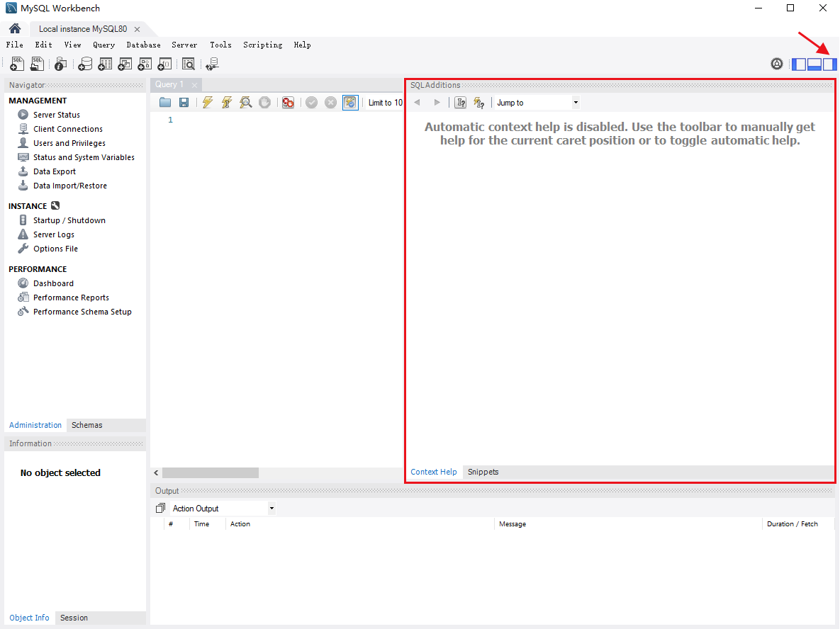Open the View menu
The image size is (840, 629).
coord(72,45)
